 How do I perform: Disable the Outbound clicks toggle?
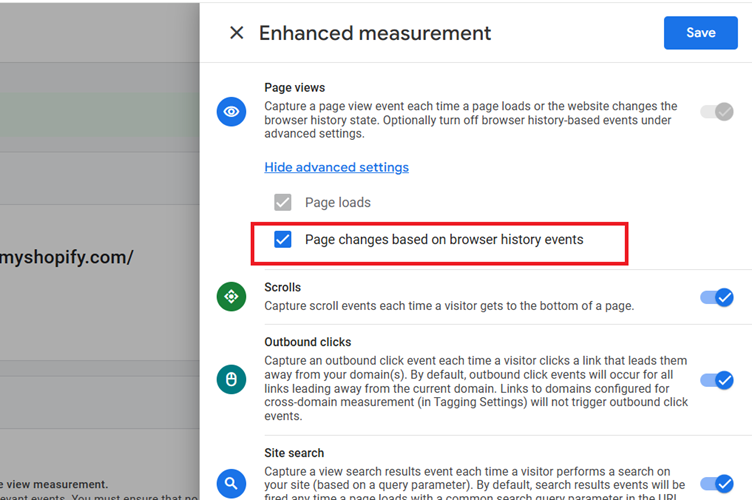(x=717, y=380)
